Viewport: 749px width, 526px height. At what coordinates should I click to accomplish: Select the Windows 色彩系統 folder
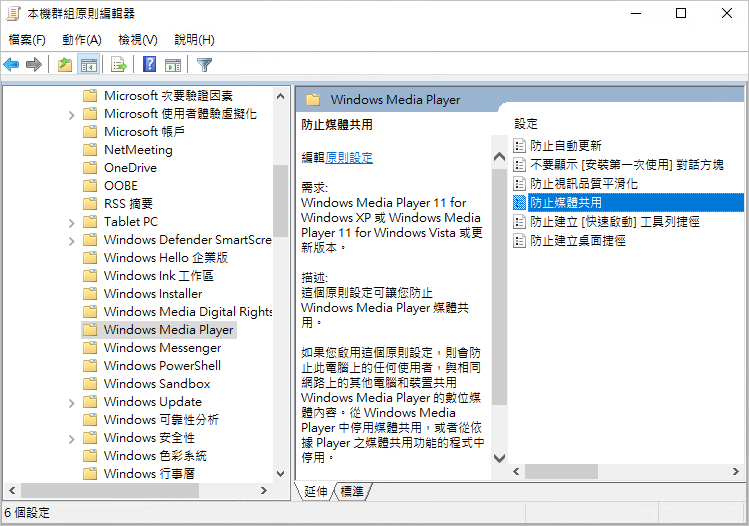155,456
